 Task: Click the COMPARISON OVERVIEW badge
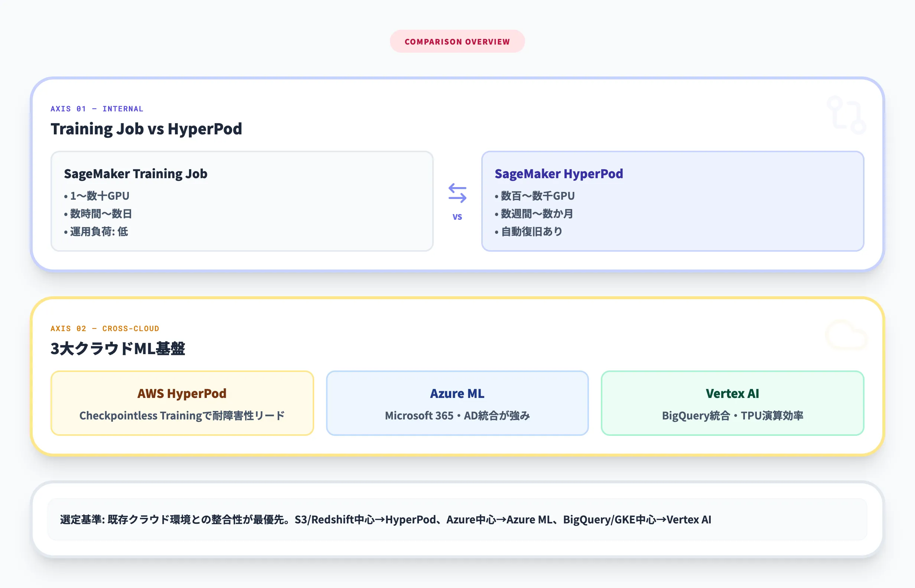[x=457, y=41]
